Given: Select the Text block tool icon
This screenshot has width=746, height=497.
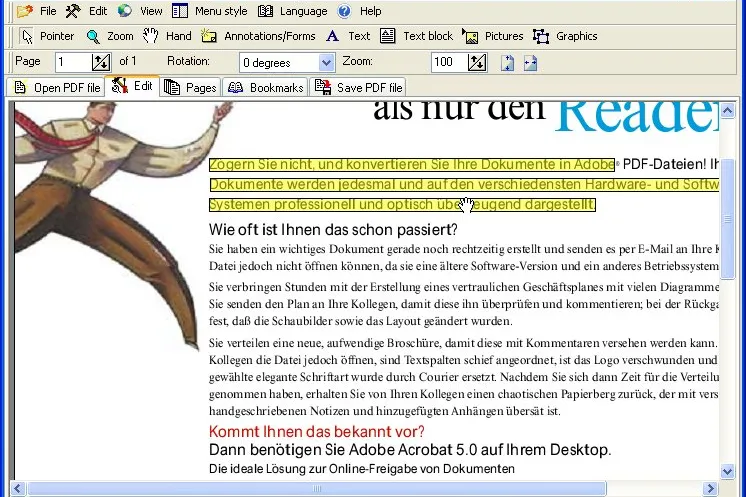Looking at the screenshot, I should (x=388, y=36).
